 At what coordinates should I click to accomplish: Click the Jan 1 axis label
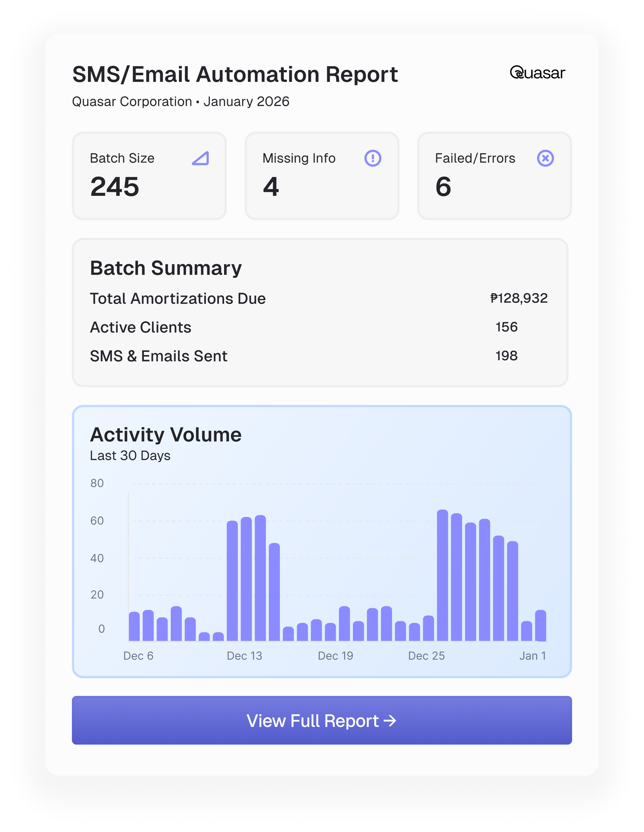(x=533, y=656)
